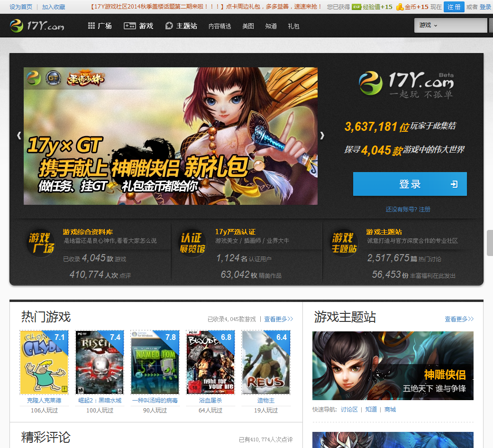Viewport: 493px width, 448px height.
Task: Open Bloodbath game cover
Action: [x=210, y=362]
